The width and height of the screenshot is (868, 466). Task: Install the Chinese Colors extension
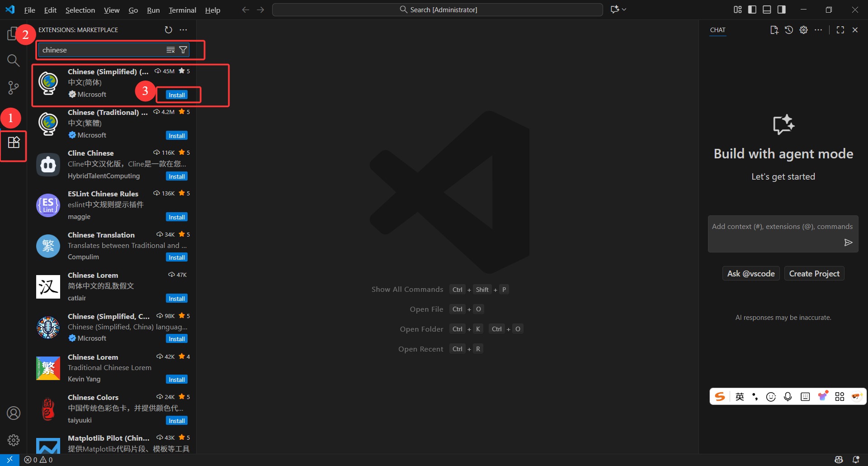(x=177, y=421)
